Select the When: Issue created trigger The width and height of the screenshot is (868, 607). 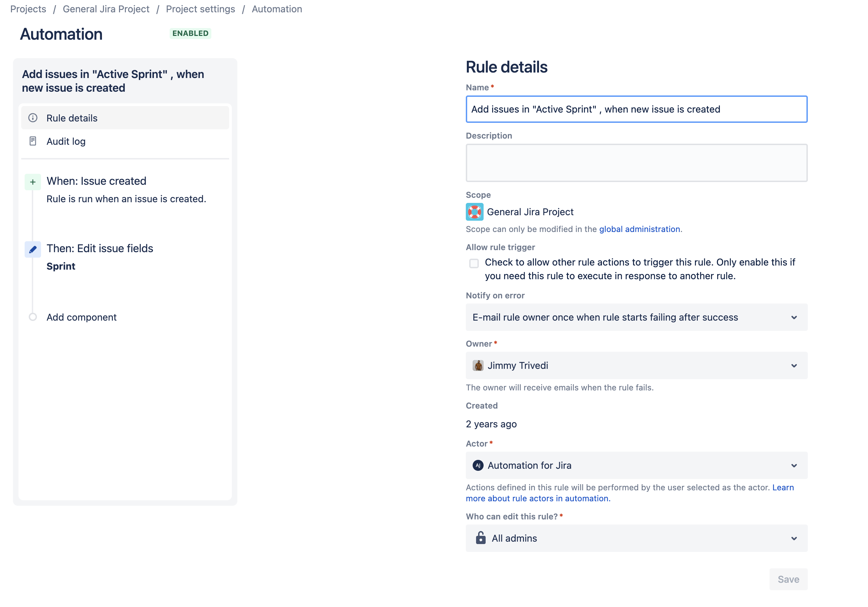(x=96, y=181)
